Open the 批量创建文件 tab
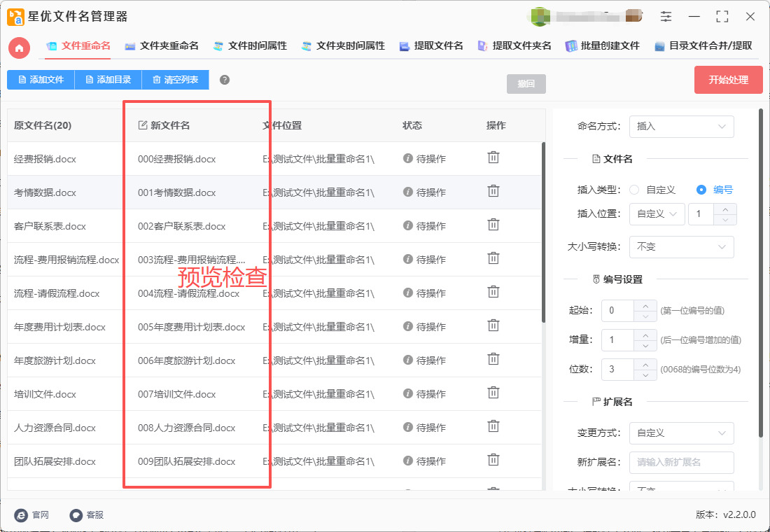This screenshot has width=770, height=532. pos(603,46)
